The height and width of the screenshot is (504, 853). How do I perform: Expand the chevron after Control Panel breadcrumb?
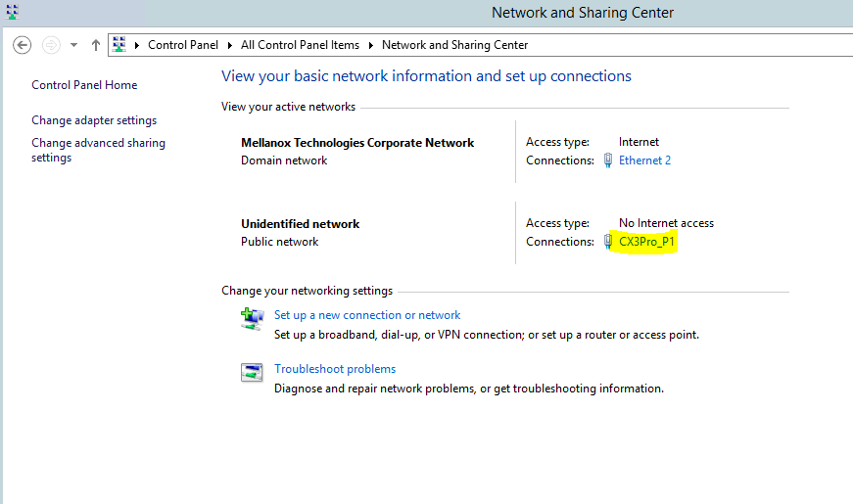(x=229, y=45)
